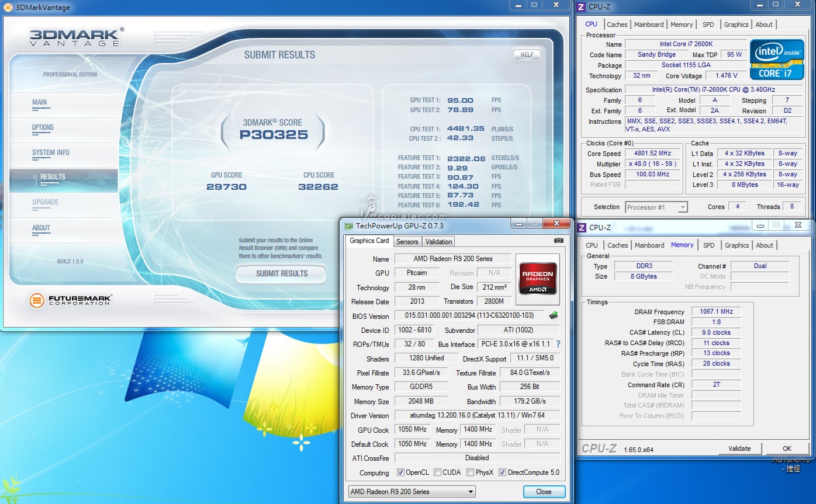Image resolution: width=816 pixels, height=504 pixels.
Task: Click the Bandwidth value 179.2 GB/s
Action: click(530, 402)
